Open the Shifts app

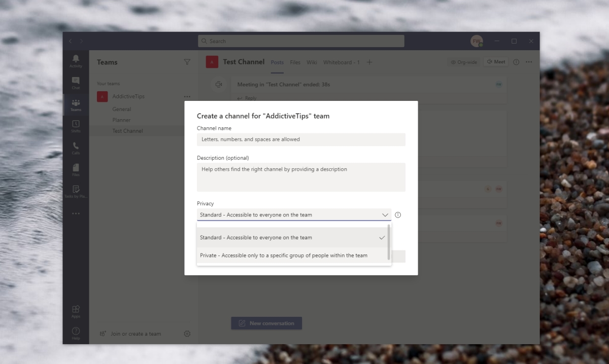pyautogui.click(x=76, y=126)
